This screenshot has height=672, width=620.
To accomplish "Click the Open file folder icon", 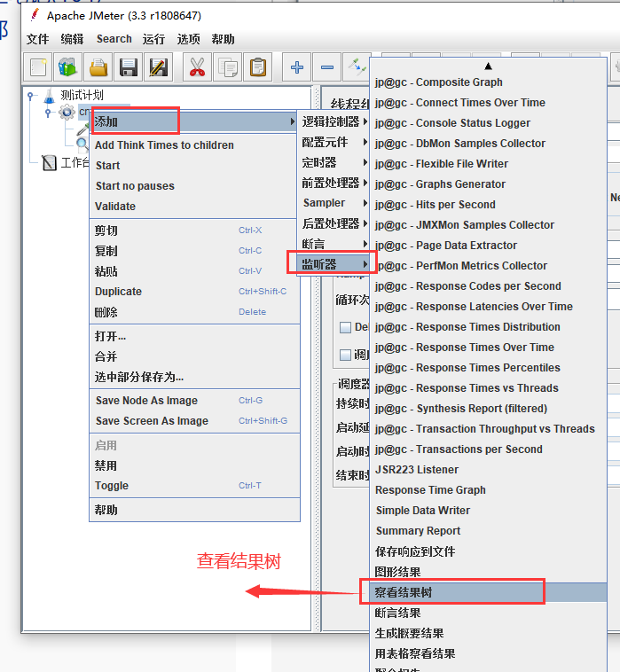I will click(x=98, y=67).
